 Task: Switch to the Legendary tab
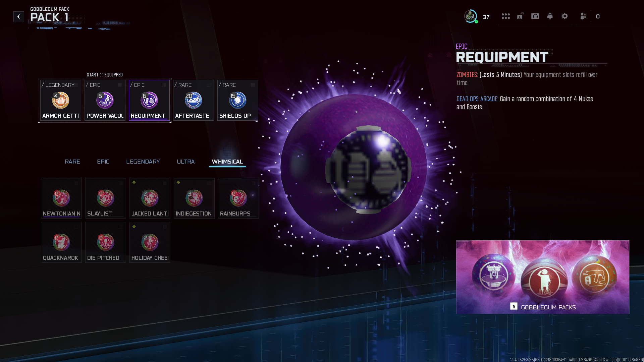(x=143, y=162)
